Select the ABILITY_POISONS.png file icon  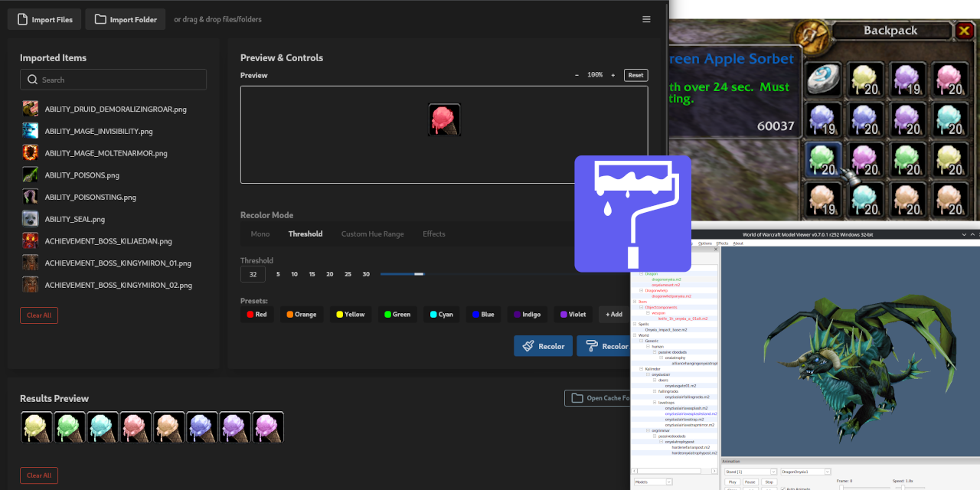31,175
